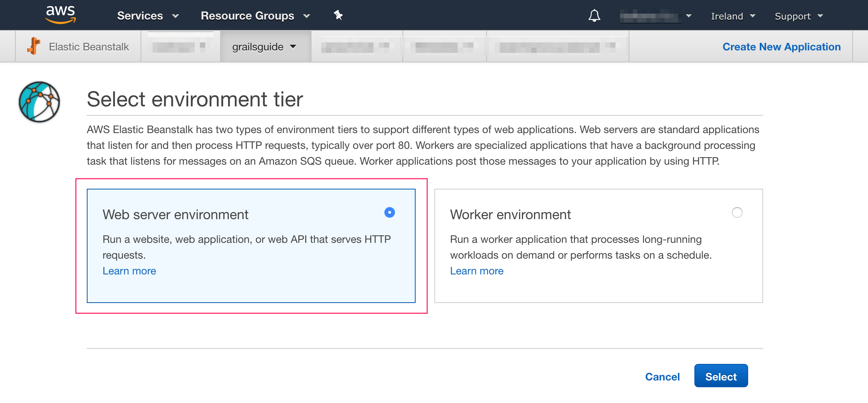Expand the blurred account name dropdown
Viewport: 868px width, 403px height.
point(655,16)
